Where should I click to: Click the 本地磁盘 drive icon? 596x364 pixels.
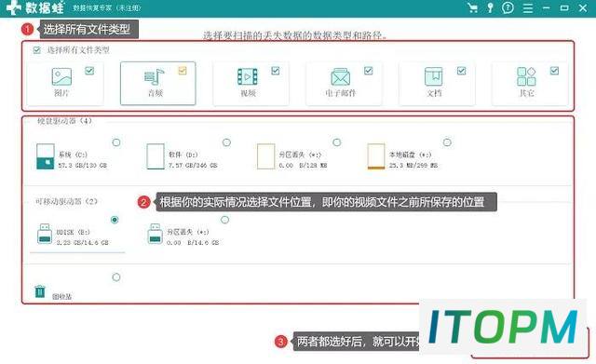(x=376, y=156)
